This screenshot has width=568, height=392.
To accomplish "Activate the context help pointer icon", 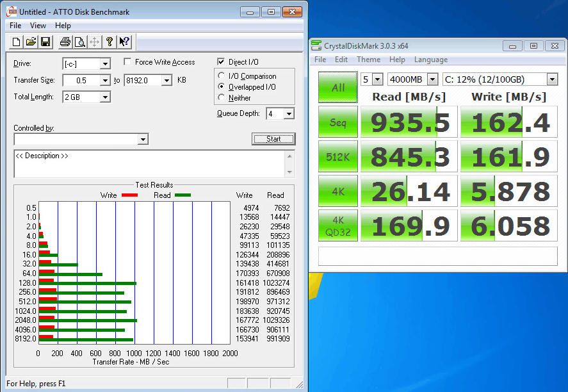I will 124,42.
